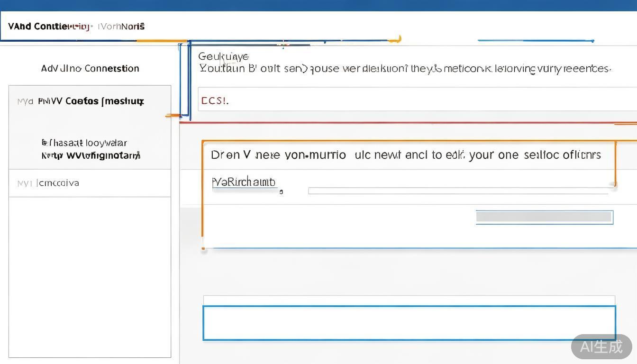Screen dimensions: 637x364
Task: Click the faded 'MYI' marker beside Iomccoiva
Action: (x=24, y=183)
